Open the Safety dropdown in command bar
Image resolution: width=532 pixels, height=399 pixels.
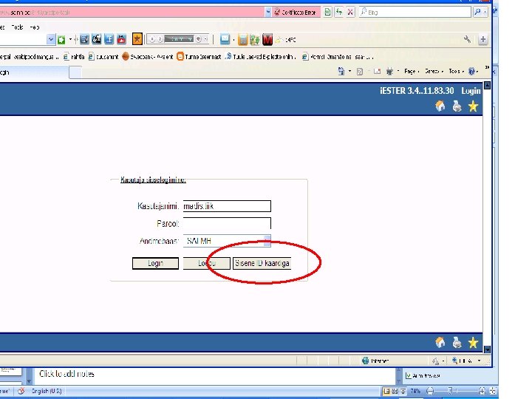tap(434, 71)
